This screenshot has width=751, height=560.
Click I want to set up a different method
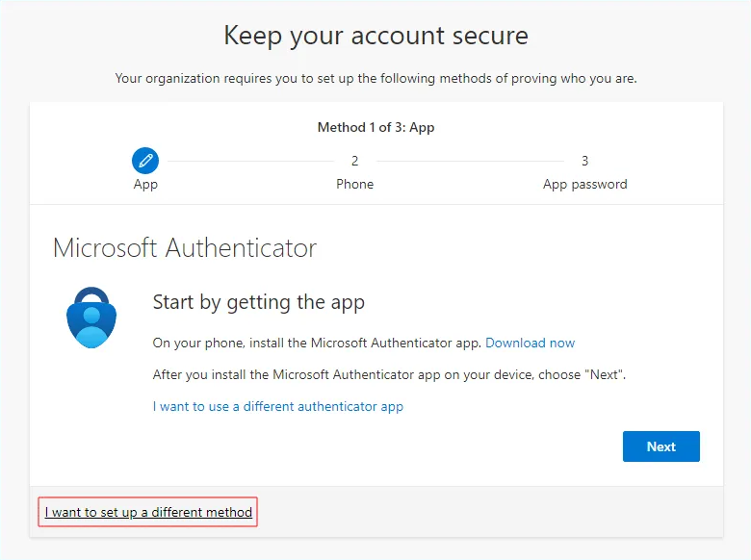(148, 512)
